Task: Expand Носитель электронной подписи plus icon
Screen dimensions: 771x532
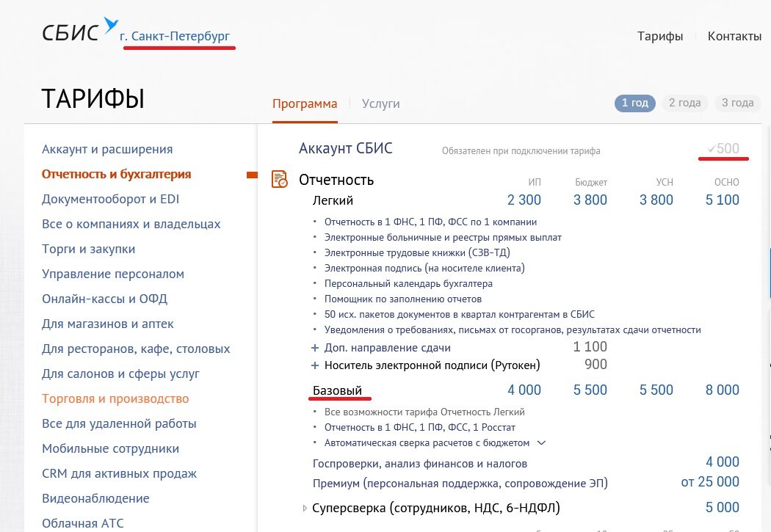Action: click(315, 365)
